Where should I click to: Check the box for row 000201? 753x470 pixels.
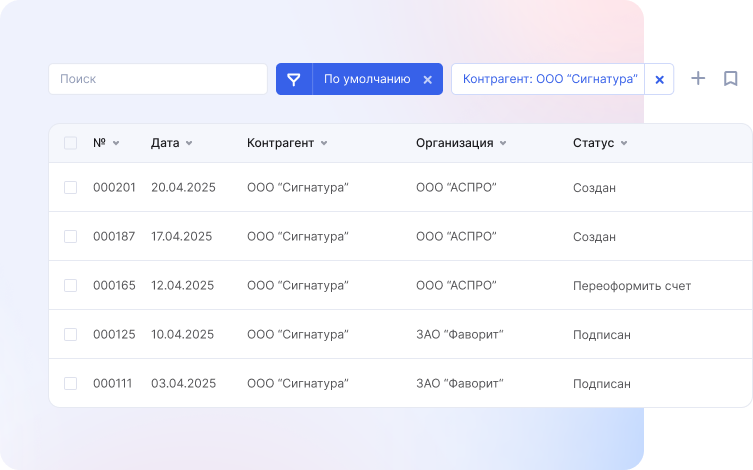[70, 187]
